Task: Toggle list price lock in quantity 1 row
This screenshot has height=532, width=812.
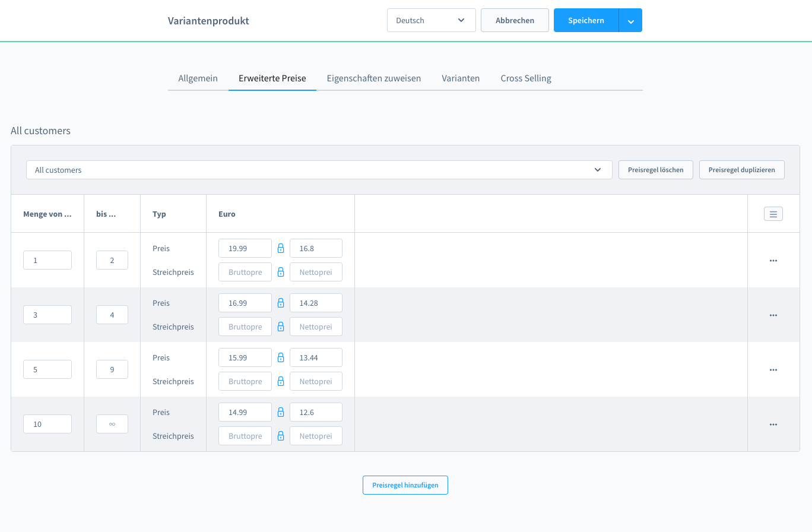Action: [281, 272]
